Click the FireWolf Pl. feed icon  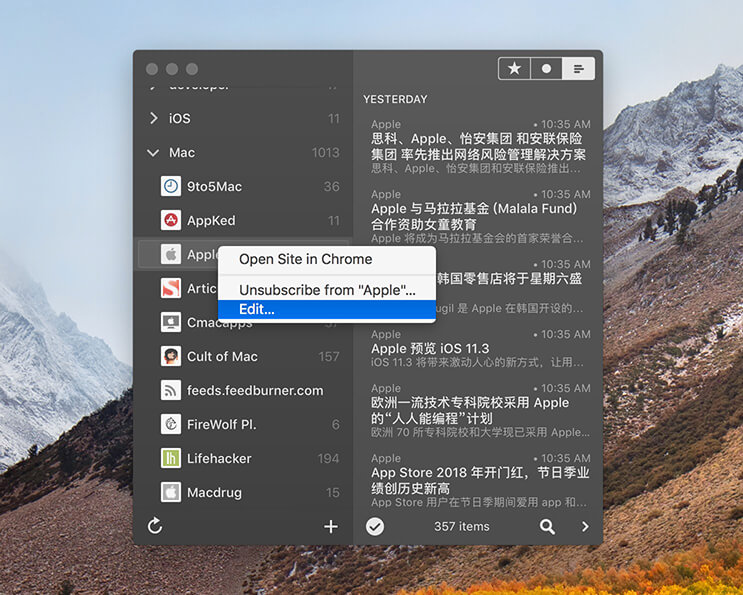(171, 424)
